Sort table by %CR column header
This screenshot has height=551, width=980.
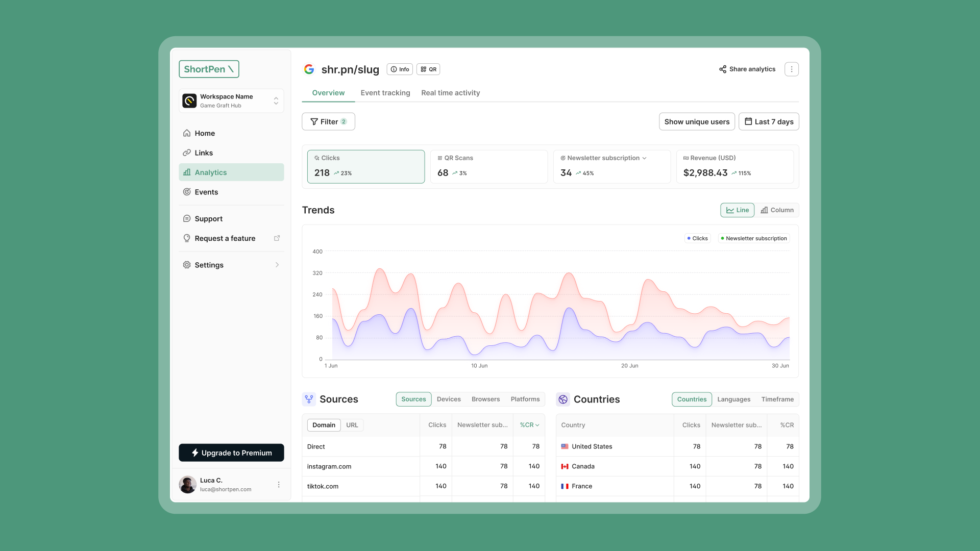click(x=529, y=425)
